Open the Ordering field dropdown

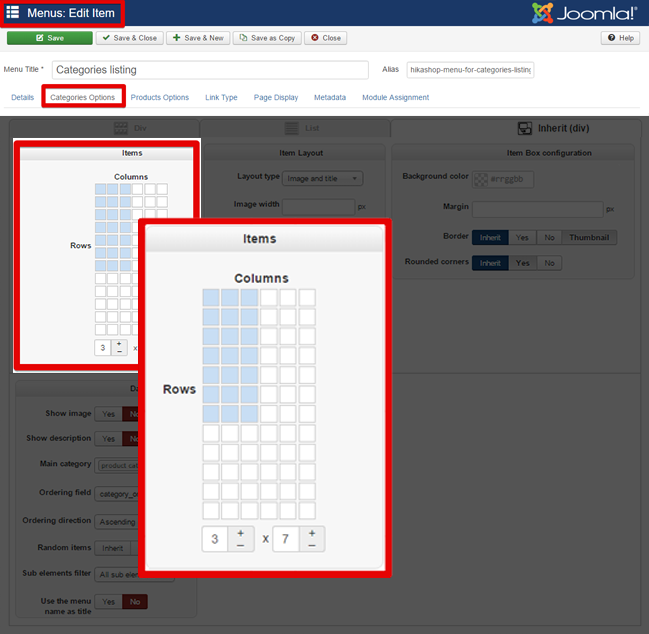pos(117,494)
